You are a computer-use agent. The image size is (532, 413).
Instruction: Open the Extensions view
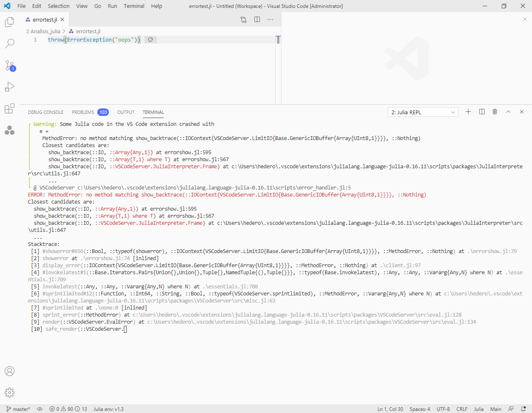[10, 109]
